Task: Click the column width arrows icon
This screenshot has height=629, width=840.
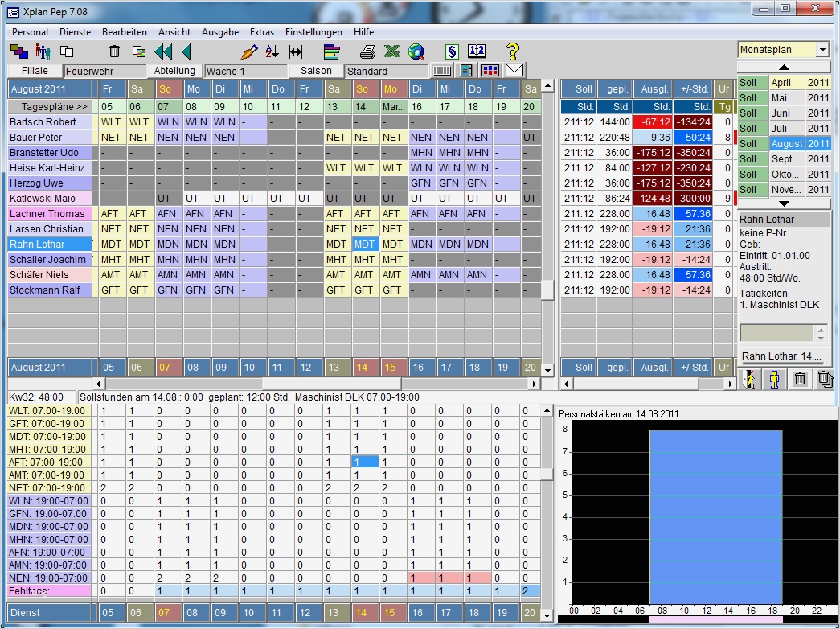Action: click(x=296, y=51)
